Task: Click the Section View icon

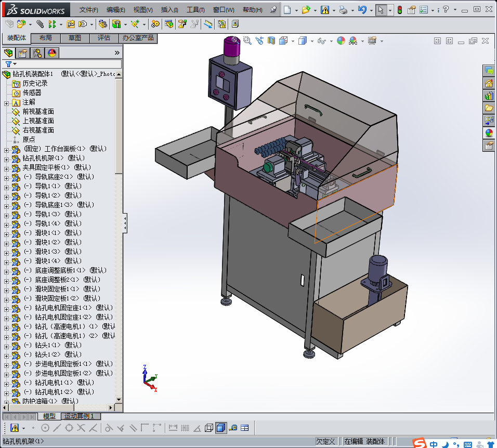Action: click(x=271, y=41)
